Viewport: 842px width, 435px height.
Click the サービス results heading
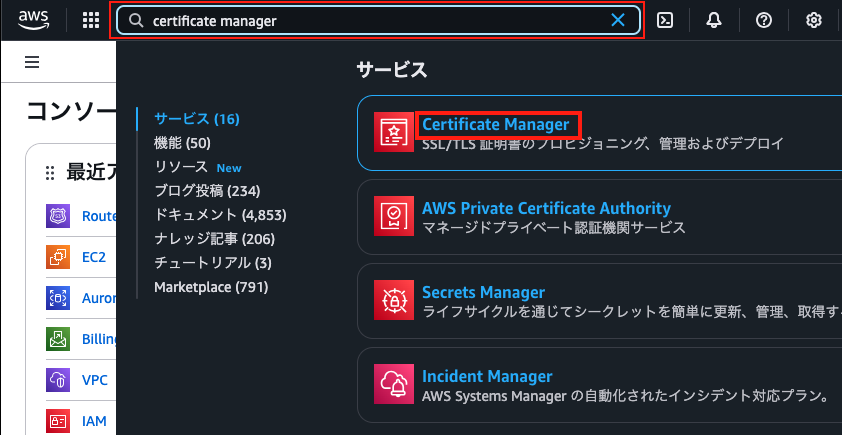[x=392, y=69]
